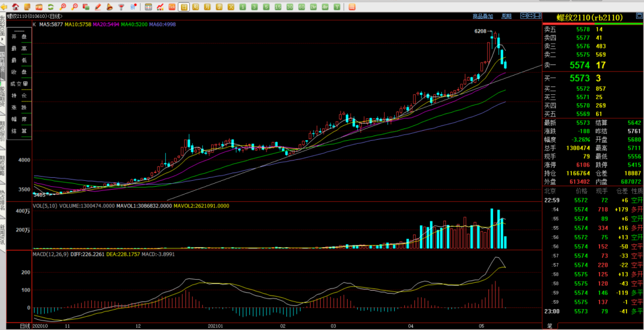Go to home via red house icon
The image size is (644, 330).
(16, 7)
